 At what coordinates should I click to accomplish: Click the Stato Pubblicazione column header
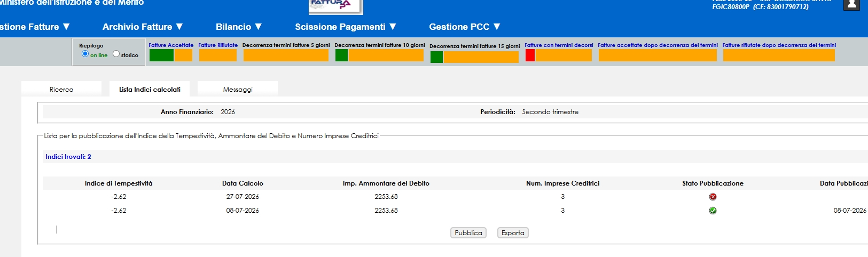713,183
